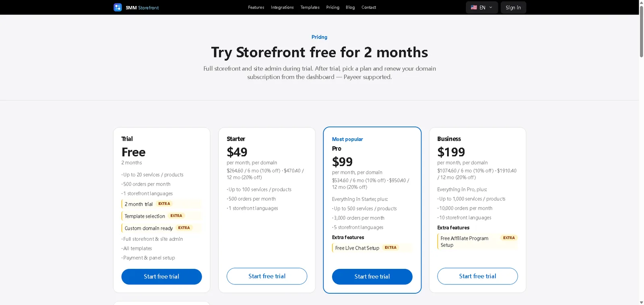Open the Integrations menu item
The height and width of the screenshot is (305, 644).
pos(282,7)
